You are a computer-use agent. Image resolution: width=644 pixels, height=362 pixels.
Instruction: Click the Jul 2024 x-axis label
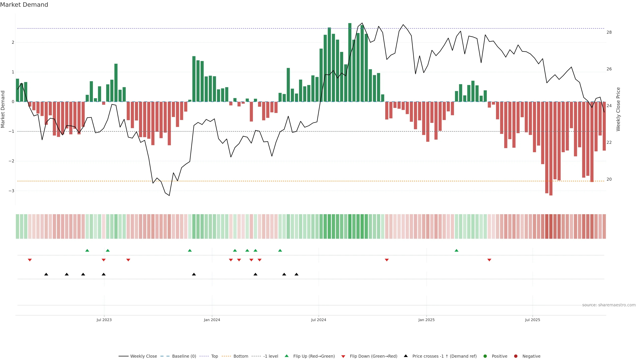pos(318,320)
